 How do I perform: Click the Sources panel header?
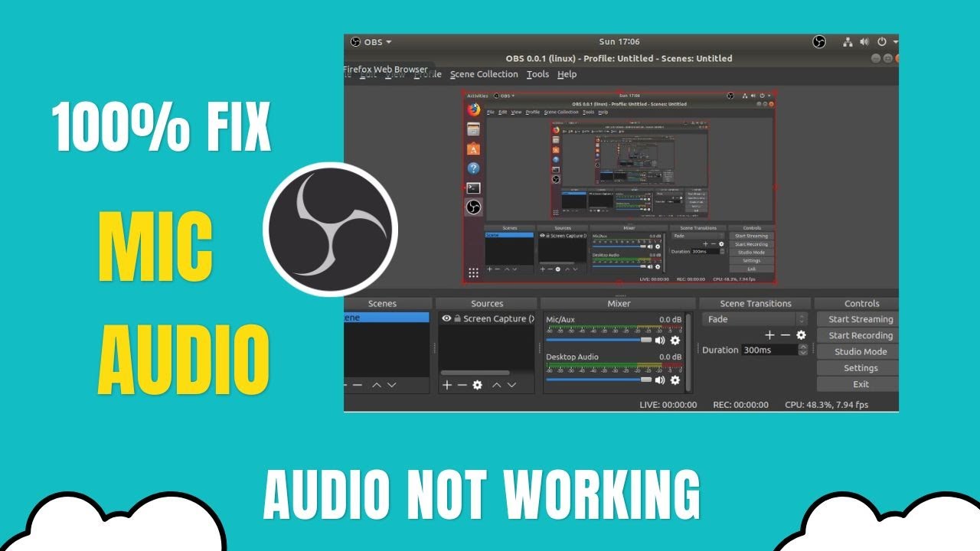[487, 304]
